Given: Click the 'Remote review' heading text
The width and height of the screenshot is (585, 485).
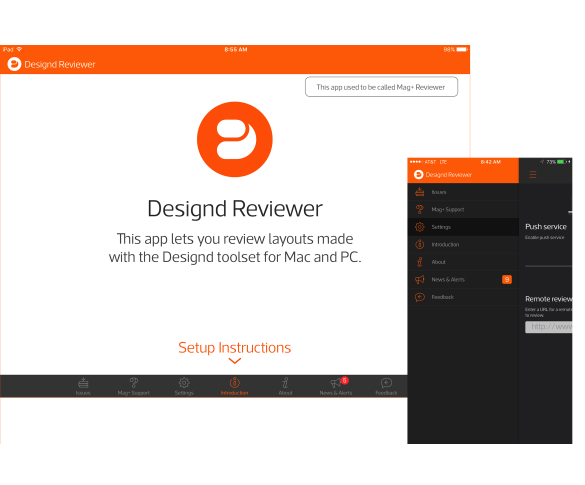Looking at the screenshot, I should [x=548, y=299].
